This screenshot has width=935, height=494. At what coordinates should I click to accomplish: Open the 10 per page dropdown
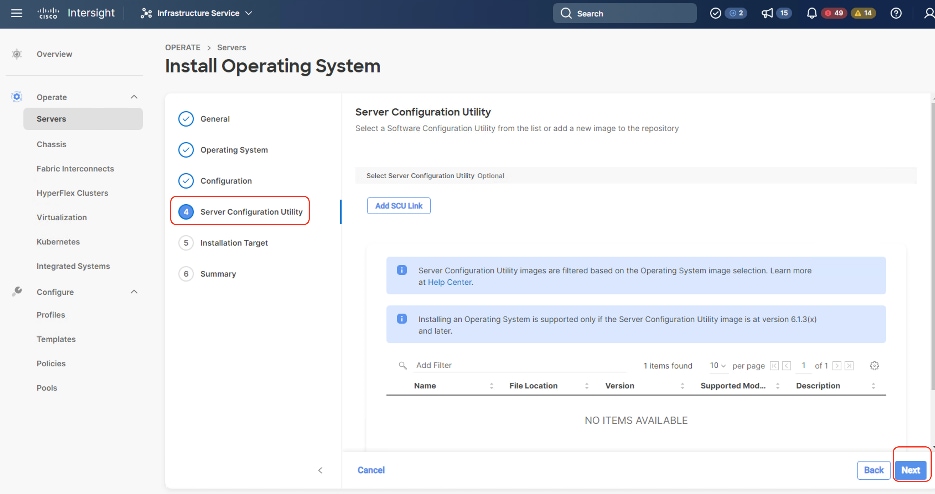point(717,365)
